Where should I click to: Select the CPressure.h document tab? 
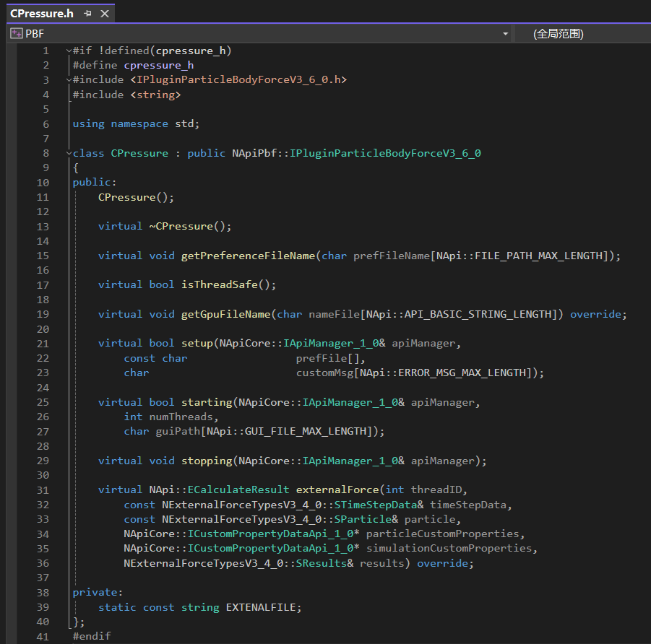click(x=42, y=14)
